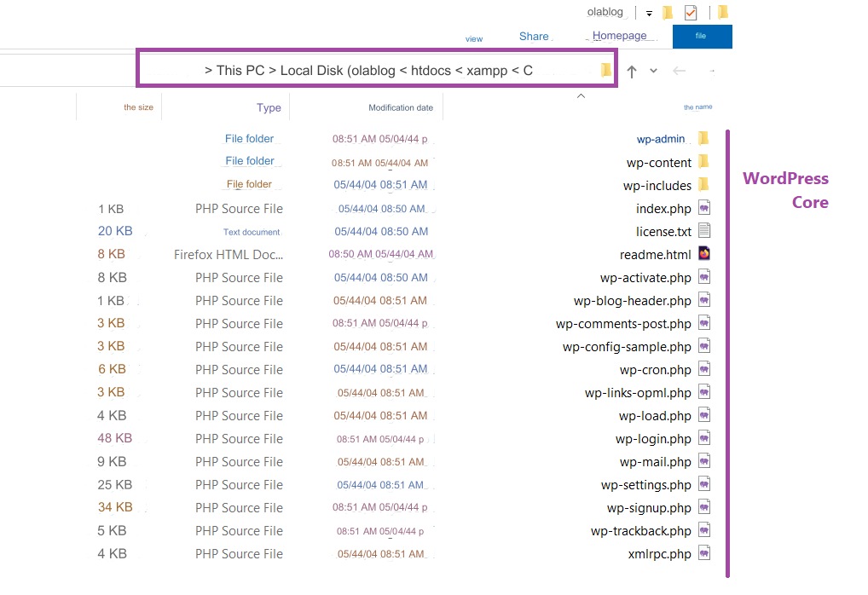Select the wp-activate.php file name
The width and height of the screenshot is (868, 595).
pos(645,278)
